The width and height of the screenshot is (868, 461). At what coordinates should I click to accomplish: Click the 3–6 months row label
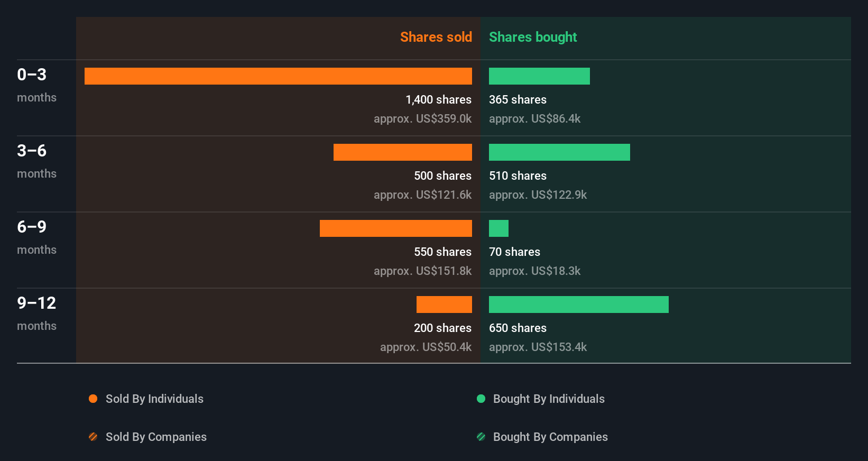point(36,161)
